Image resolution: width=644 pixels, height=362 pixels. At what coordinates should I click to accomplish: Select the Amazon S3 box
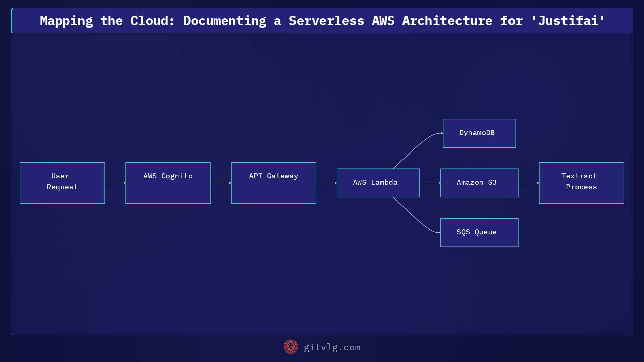pyautogui.click(x=479, y=183)
